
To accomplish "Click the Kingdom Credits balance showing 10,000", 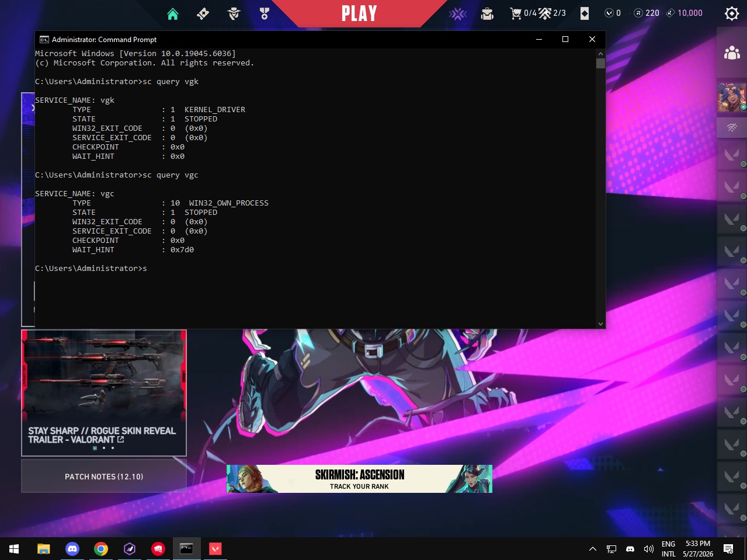I will (x=685, y=13).
